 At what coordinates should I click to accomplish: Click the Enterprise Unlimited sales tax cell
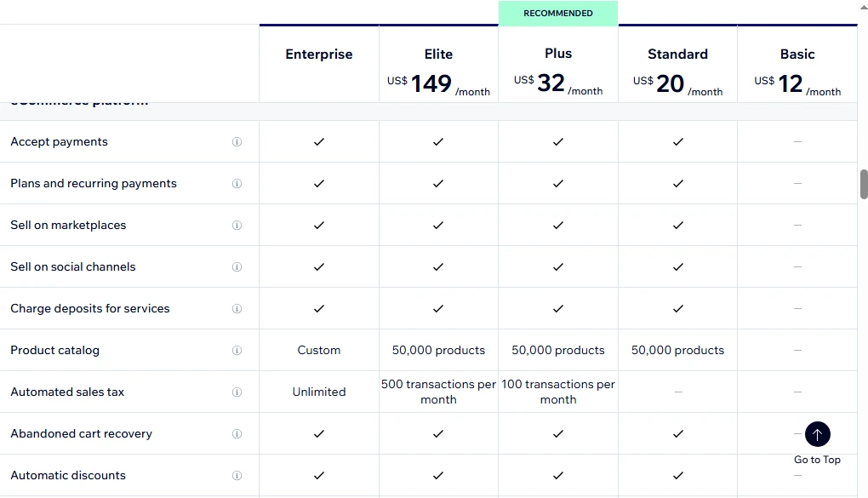coord(319,392)
